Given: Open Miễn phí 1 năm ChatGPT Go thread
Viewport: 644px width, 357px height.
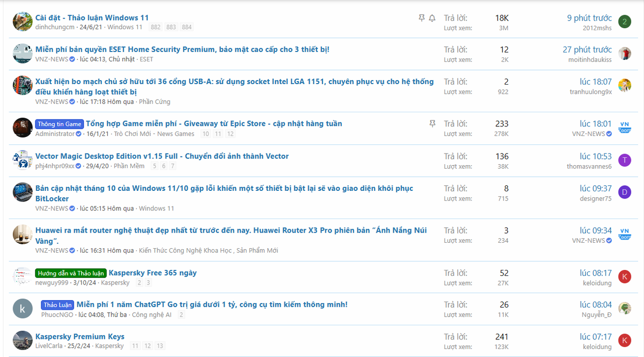Looking at the screenshot, I should tap(212, 305).
